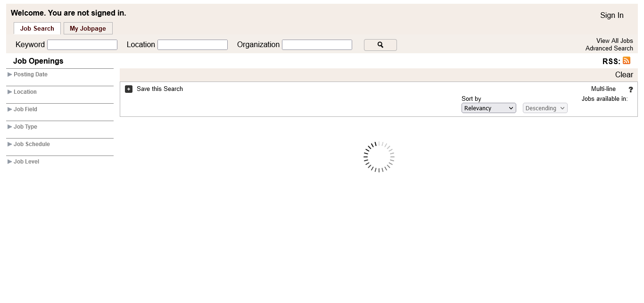Open the Descending sort order dropdown
This screenshot has height=303, width=644.
(545, 108)
